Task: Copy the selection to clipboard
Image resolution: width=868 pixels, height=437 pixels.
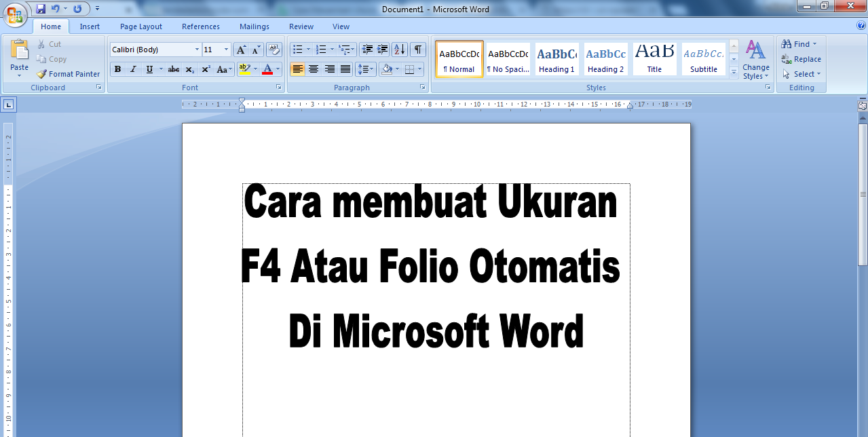Action: click(x=52, y=59)
